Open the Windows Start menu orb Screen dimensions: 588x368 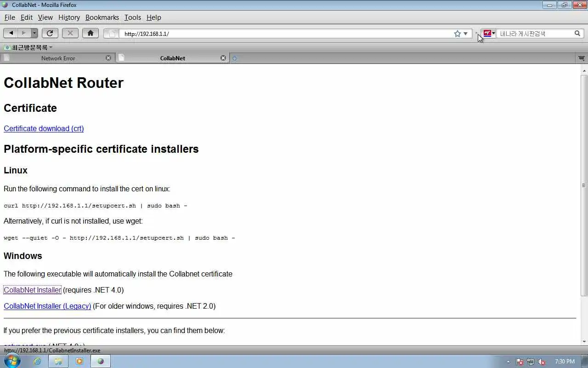pyautogui.click(x=12, y=361)
